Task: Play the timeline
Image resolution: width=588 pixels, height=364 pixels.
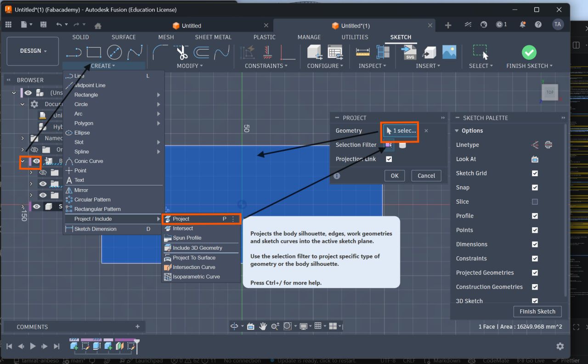Action: click(x=33, y=346)
